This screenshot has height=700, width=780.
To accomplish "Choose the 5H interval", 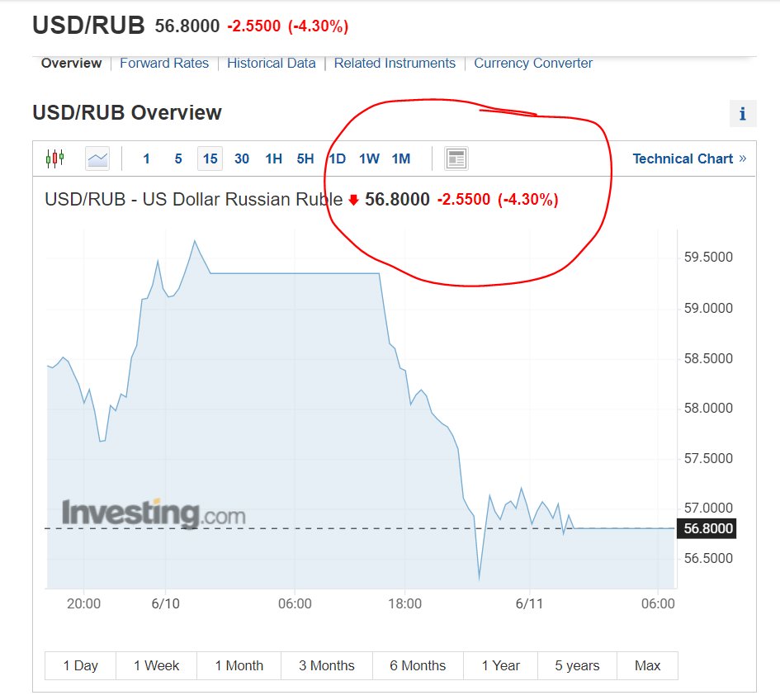I will [x=305, y=158].
